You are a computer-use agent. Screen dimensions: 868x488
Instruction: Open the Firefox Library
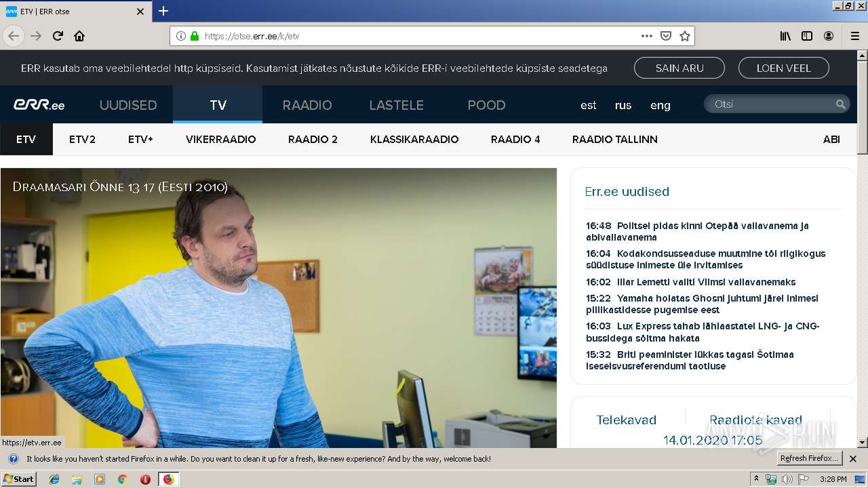pos(785,36)
